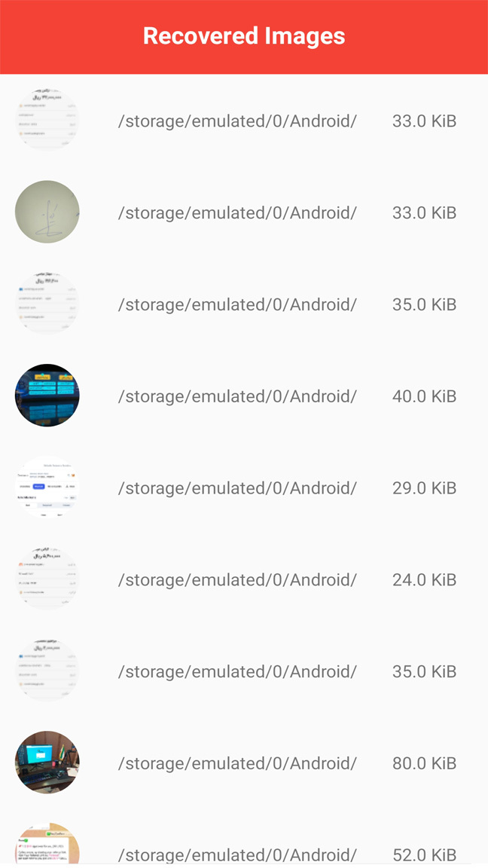Click the 40.0 KiB file size
Image resolution: width=488 pixels, height=868 pixels.
click(x=425, y=396)
